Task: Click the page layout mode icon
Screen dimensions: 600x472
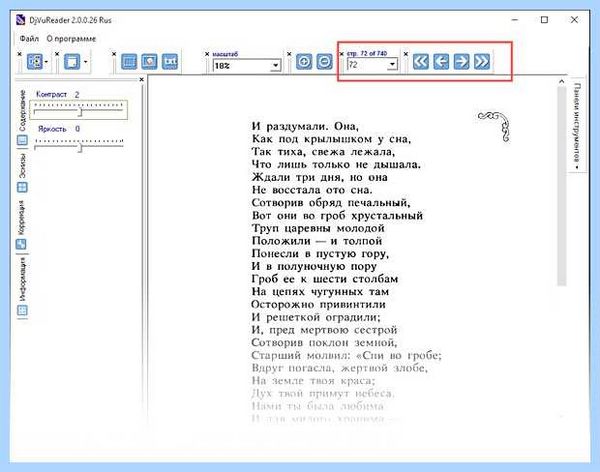Action: [72, 61]
